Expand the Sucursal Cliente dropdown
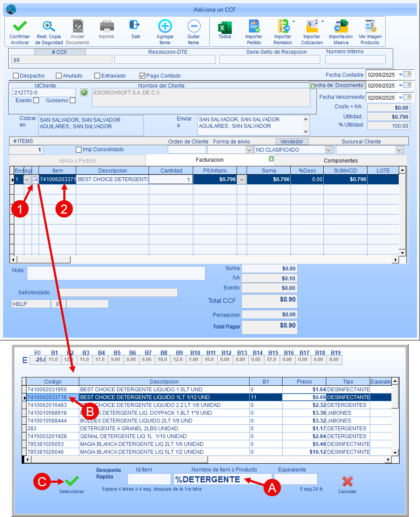The image size is (420, 517). [x=399, y=150]
